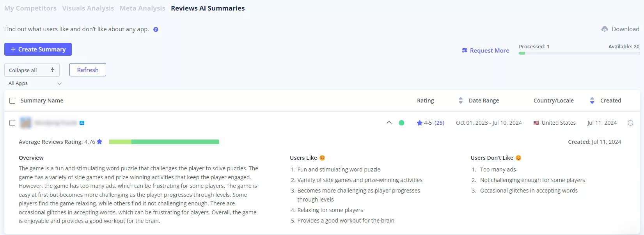Select all summaries header checkbox
Screen dimensions: 644x235
tap(12, 101)
